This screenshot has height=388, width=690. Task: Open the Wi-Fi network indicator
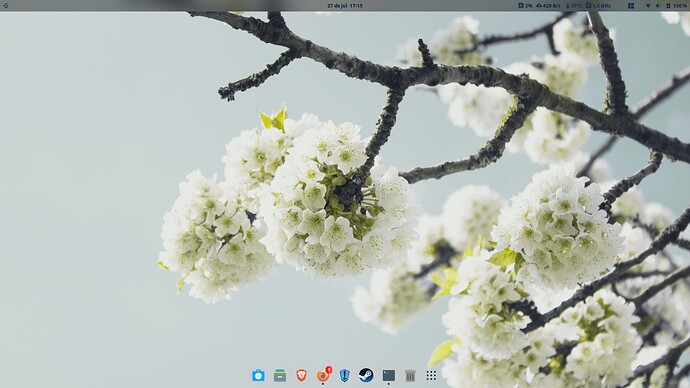click(x=648, y=6)
